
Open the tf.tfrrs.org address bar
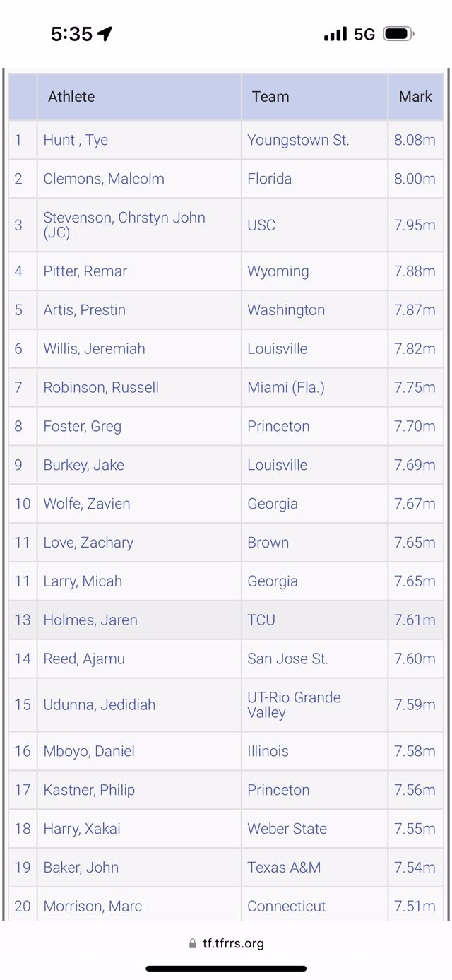tap(226, 943)
